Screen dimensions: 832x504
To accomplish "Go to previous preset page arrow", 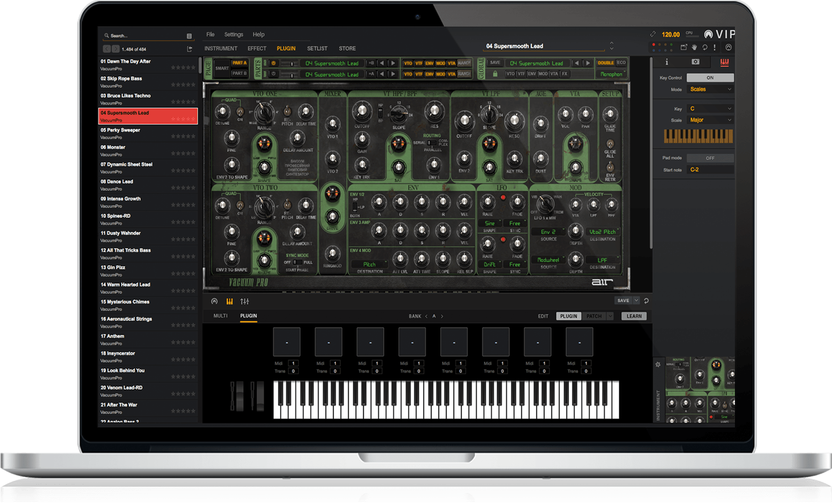I will pyautogui.click(x=107, y=49).
